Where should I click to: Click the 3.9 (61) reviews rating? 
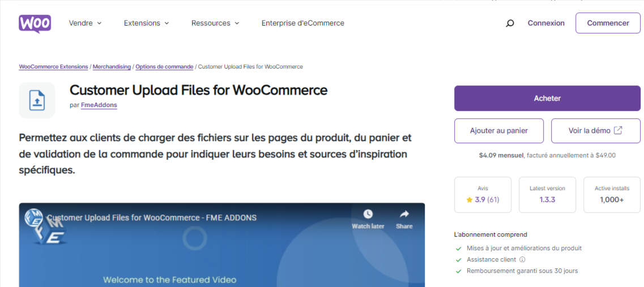click(x=483, y=200)
